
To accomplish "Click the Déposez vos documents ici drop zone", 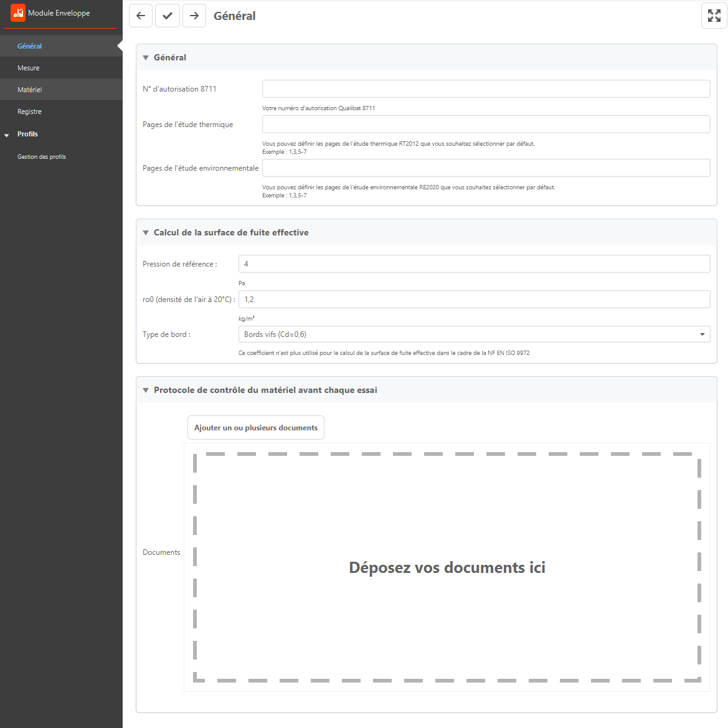I will [447, 567].
